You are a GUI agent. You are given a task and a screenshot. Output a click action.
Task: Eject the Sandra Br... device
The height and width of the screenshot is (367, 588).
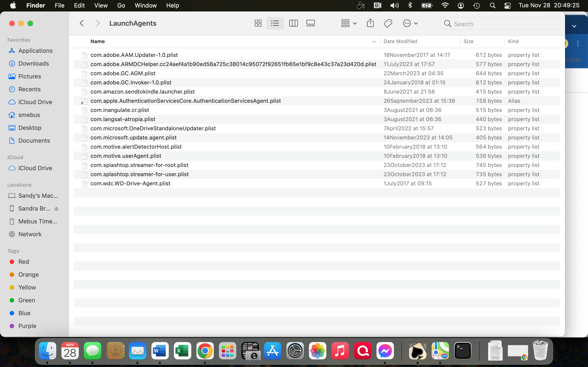56,209
